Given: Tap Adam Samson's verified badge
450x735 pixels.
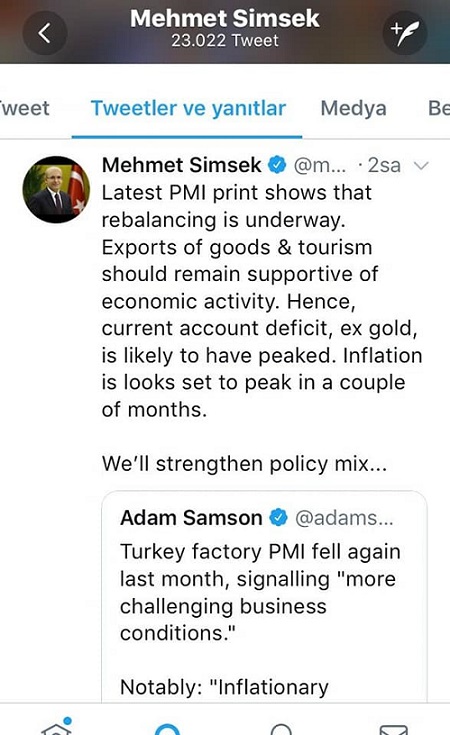Looking at the screenshot, I should point(278,518).
